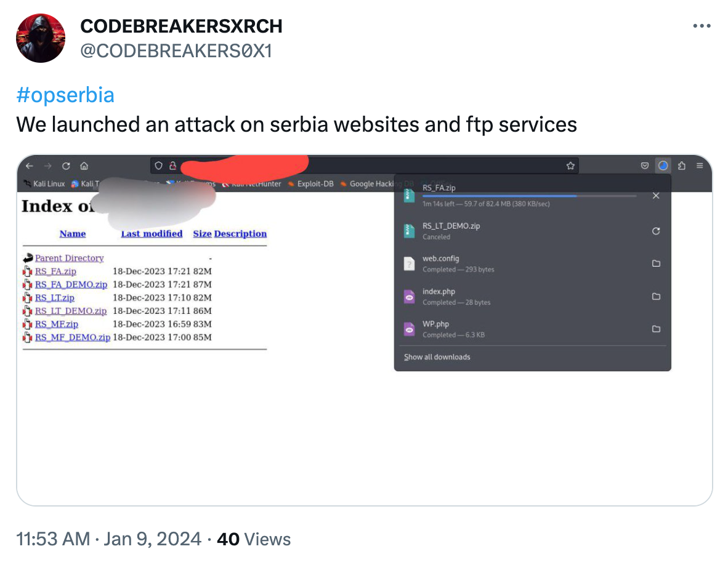Retry the canceled RS_LT_DEMO.zip download
The height and width of the screenshot is (565, 728).
click(656, 231)
